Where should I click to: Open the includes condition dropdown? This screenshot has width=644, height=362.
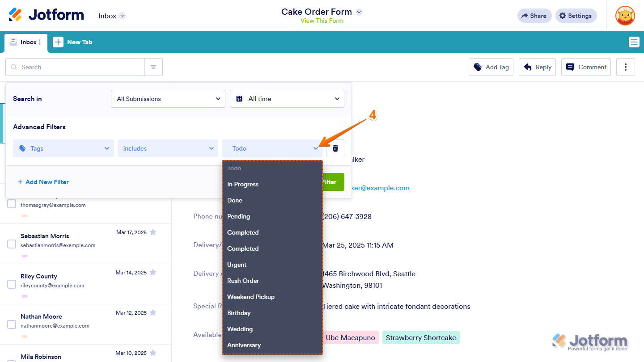[x=168, y=148]
